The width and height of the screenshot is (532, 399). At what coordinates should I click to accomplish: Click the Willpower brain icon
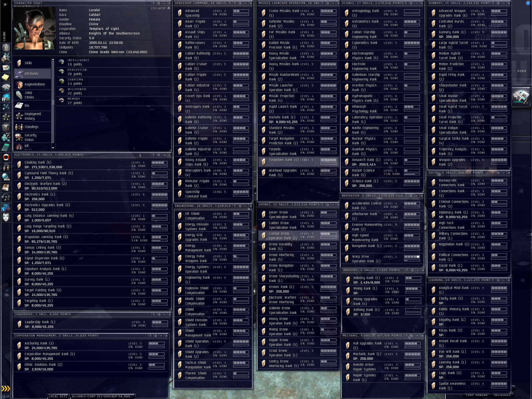coord(62,91)
